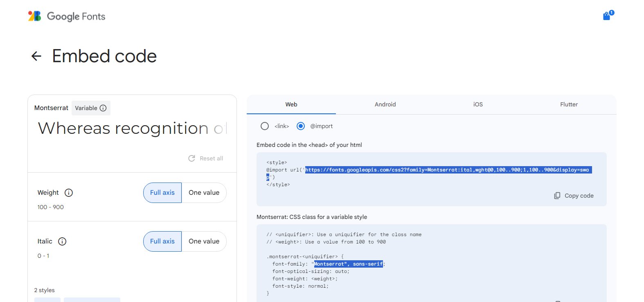644x302 pixels.
Task: Open the shopping bag selection icon
Action: (607, 16)
